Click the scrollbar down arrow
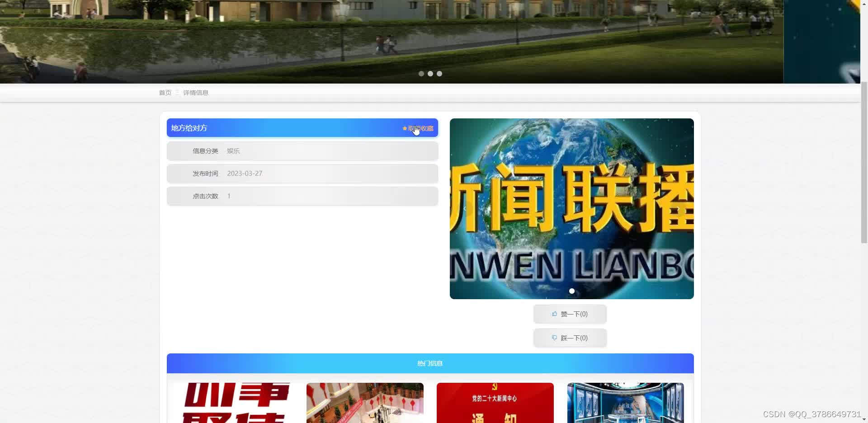868x423 pixels. pos(864,419)
